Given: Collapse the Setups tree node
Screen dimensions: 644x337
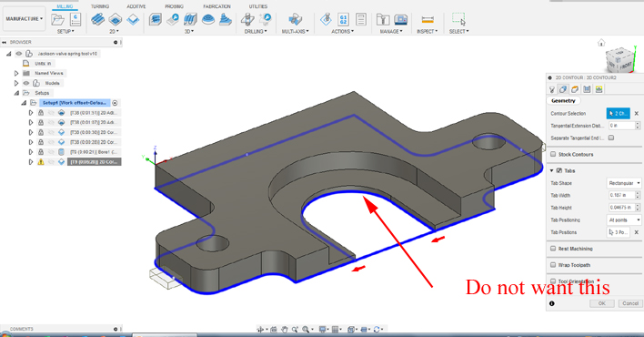Looking at the screenshot, I should pos(16,93).
